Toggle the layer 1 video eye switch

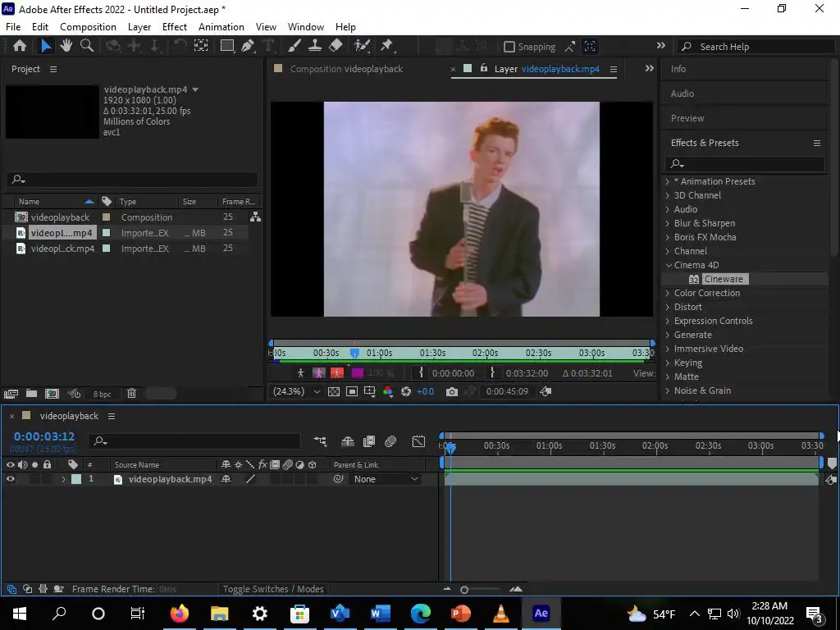(x=10, y=479)
